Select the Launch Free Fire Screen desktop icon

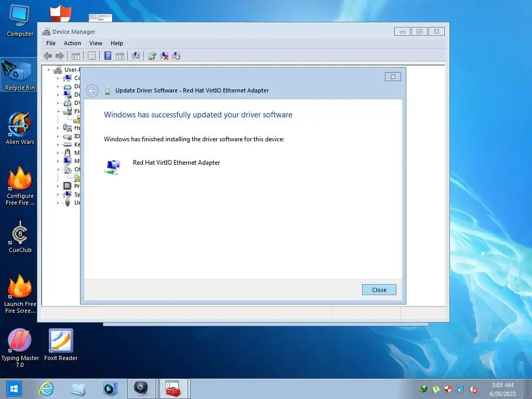pyautogui.click(x=20, y=294)
